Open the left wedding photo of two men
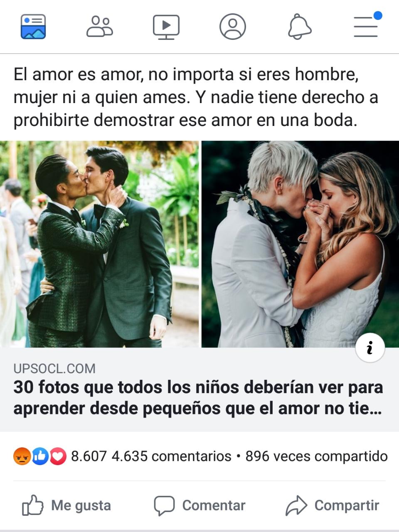 tap(99, 244)
